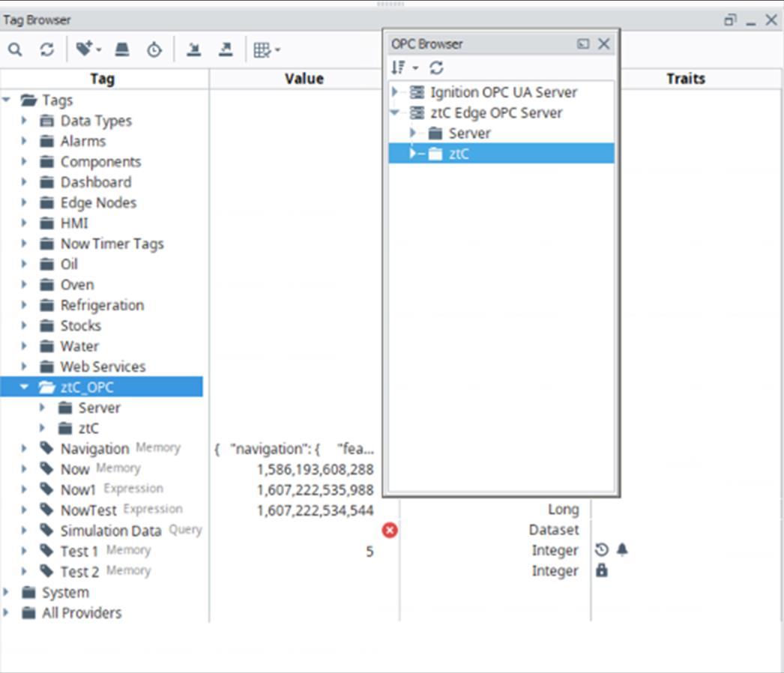Click the Value column header

point(304,79)
